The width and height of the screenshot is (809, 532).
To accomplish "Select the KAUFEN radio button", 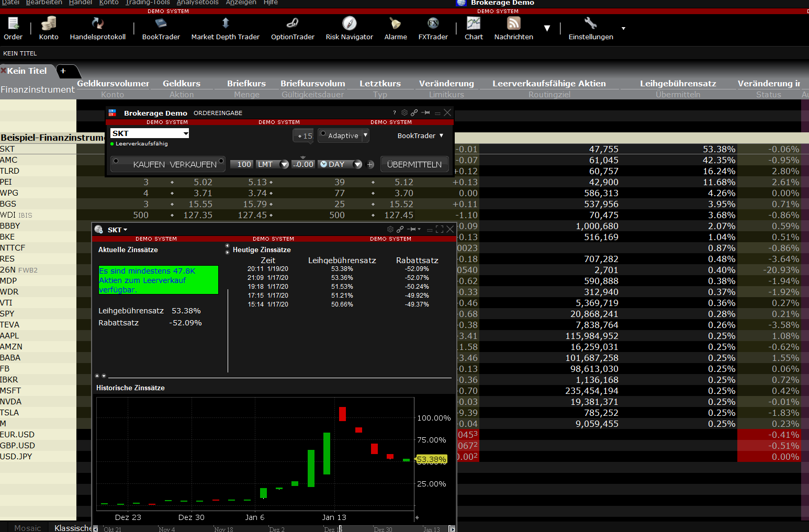I will pos(116,161).
